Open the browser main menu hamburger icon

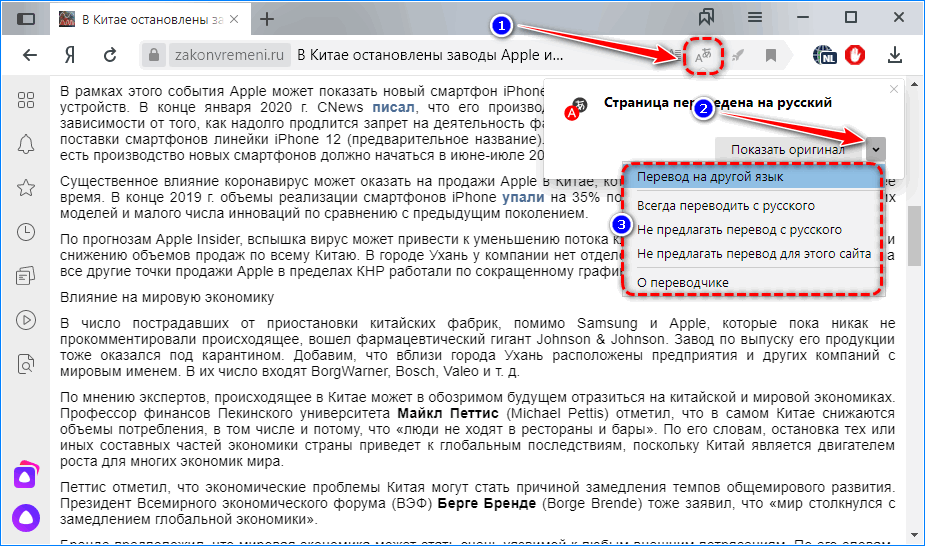(755, 17)
